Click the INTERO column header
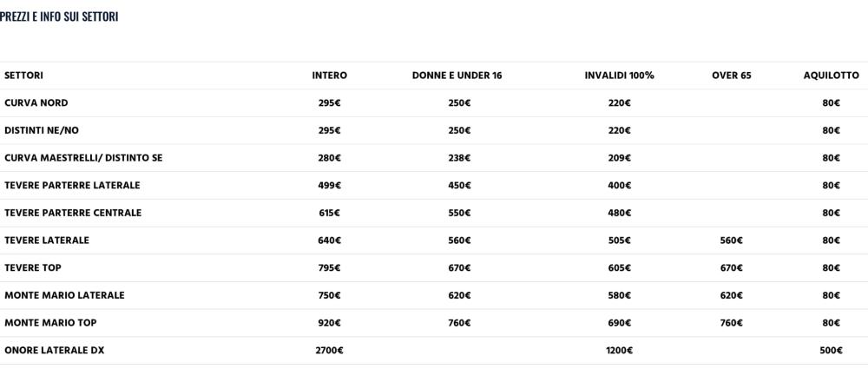The height and width of the screenshot is (382, 868). click(x=329, y=76)
